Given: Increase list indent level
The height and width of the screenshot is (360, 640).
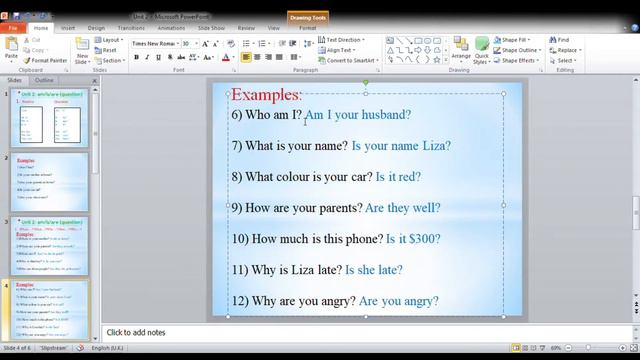Looking at the screenshot, I should (293, 44).
